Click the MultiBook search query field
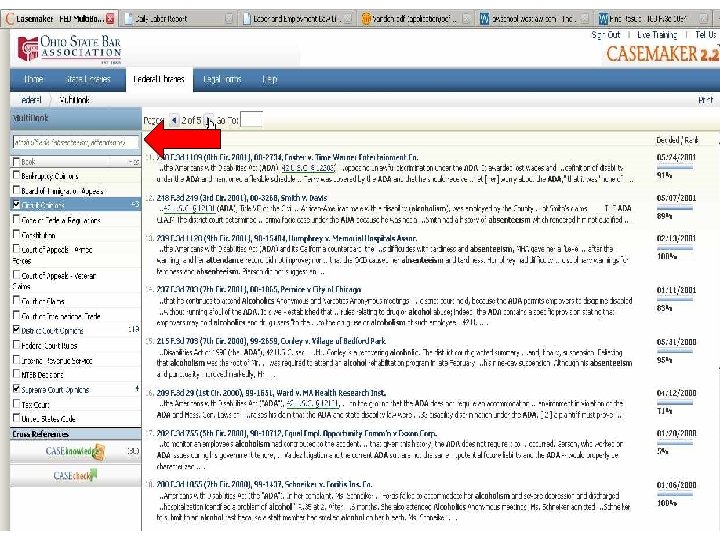This screenshot has height=540, width=720. pyautogui.click(x=75, y=143)
